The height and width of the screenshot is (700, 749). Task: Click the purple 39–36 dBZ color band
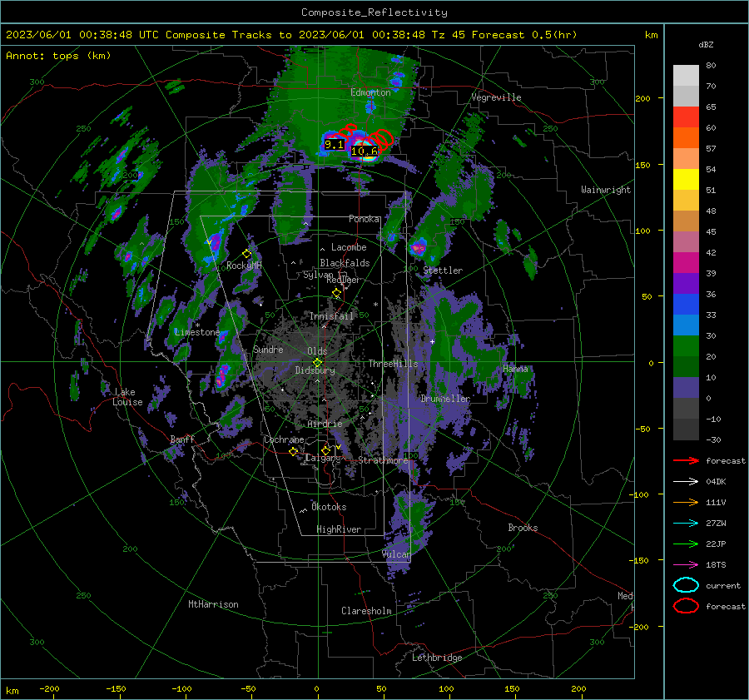coord(686,284)
